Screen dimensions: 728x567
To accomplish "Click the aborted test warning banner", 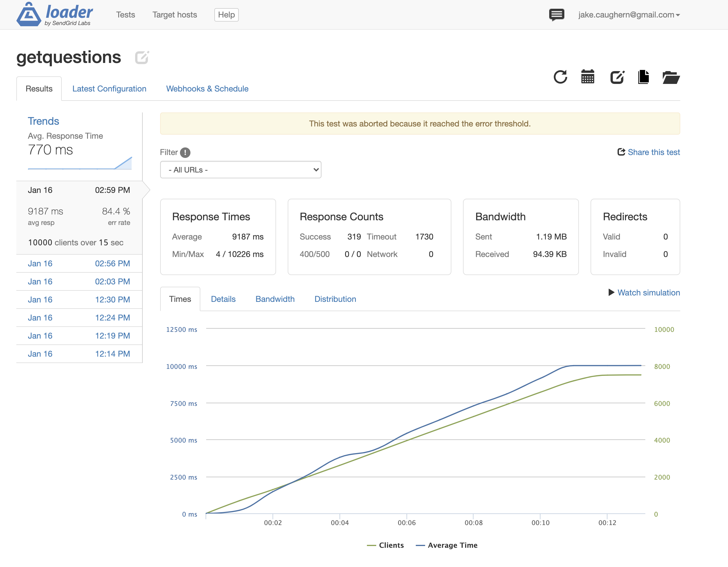I will pyautogui.click(x=420, y=124).
